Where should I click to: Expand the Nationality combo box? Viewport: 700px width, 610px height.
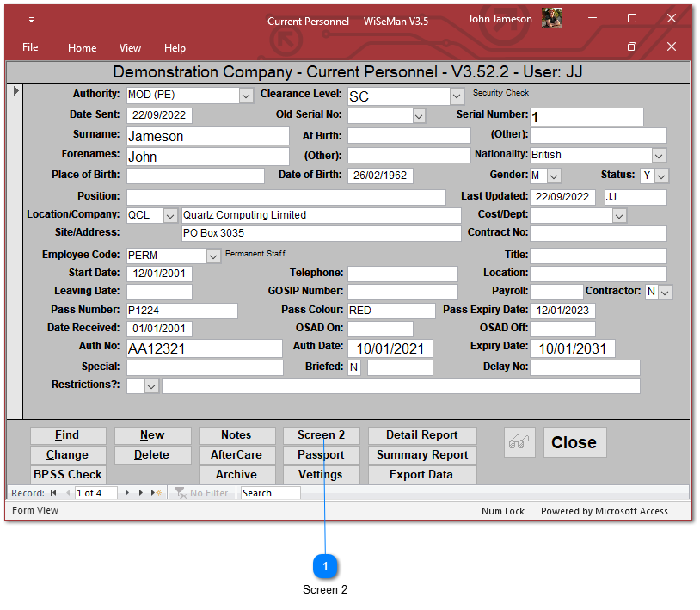(659, 156)
